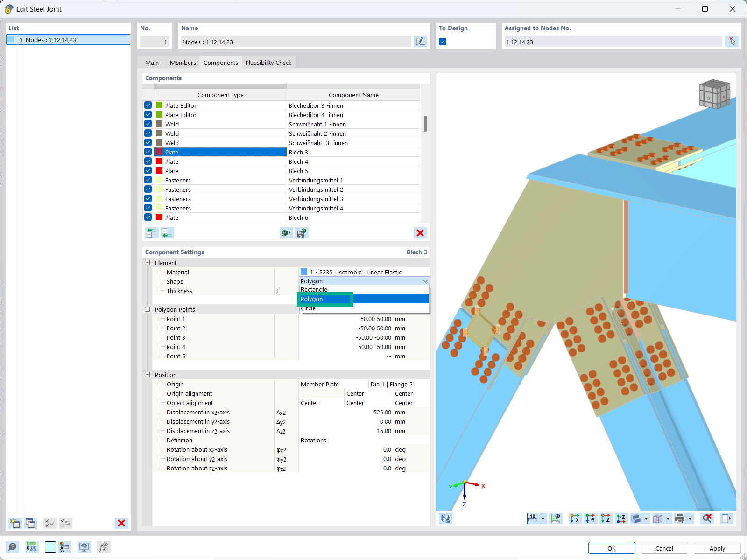Collapse the Polygon Points section
The height and width of the screenshot is (560, 747).
[x=148, y=309]
